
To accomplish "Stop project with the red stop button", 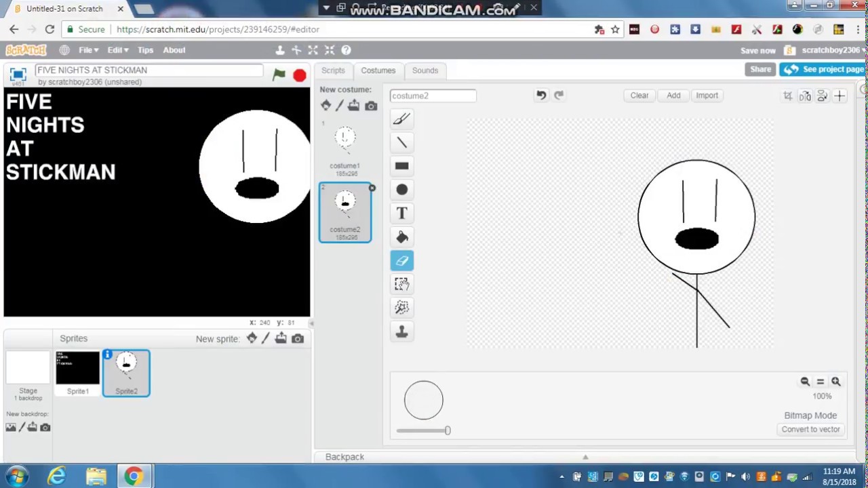I will click(299, 75).
